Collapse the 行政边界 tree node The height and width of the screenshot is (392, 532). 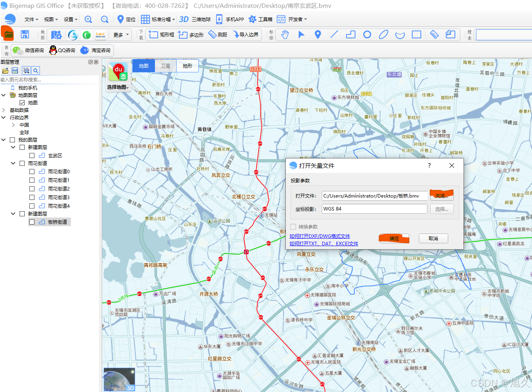click(4, 117)
